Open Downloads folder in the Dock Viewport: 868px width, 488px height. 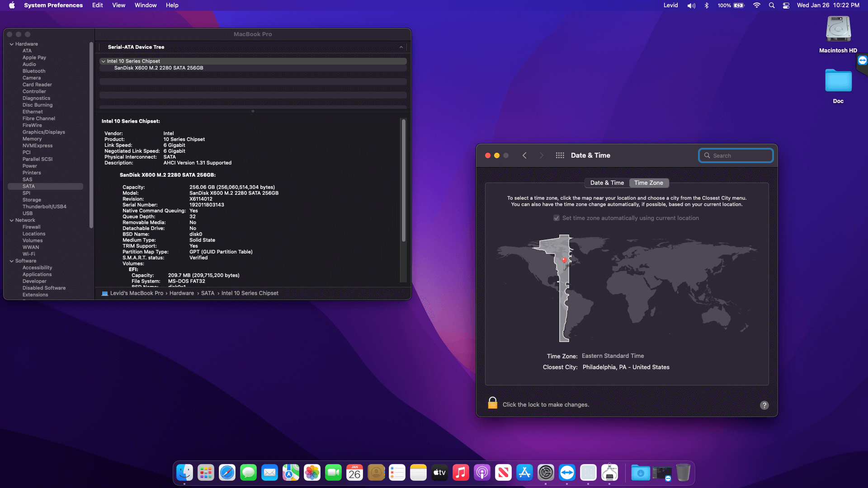point(641,473)
